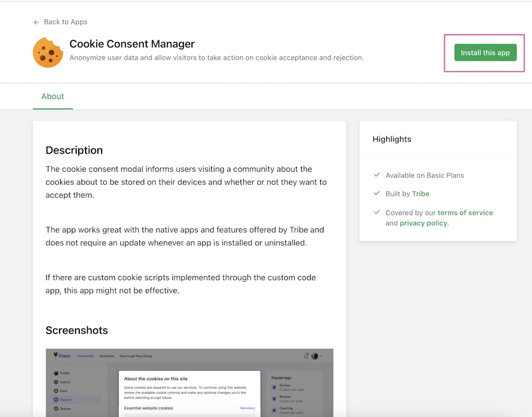Click the checkmark beside Covered by our terms

pos(377,212)
